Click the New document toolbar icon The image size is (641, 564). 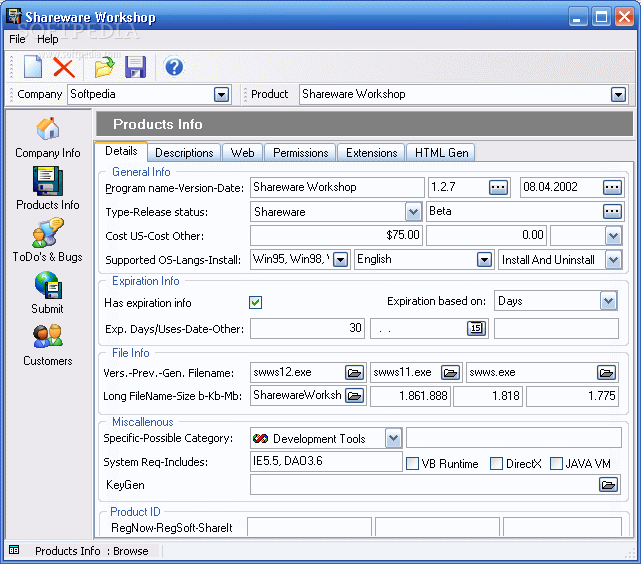pos(33,67)
